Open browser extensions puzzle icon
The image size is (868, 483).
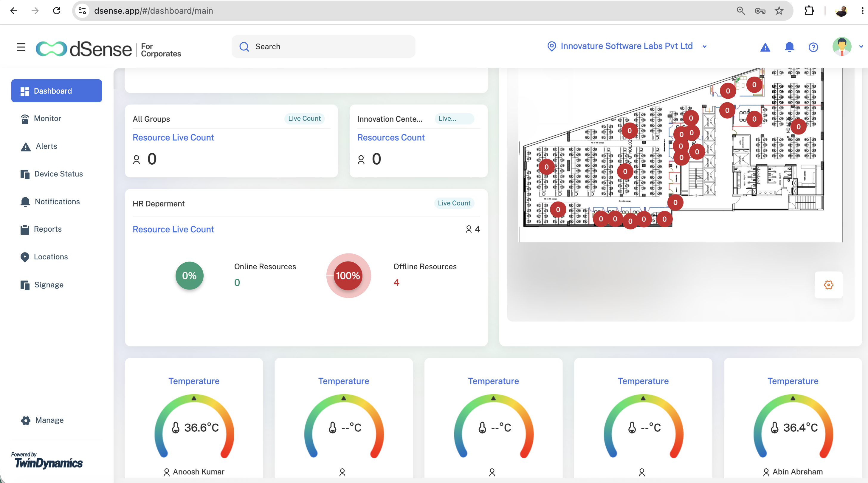pyautogui.click(x=809, y=11)
